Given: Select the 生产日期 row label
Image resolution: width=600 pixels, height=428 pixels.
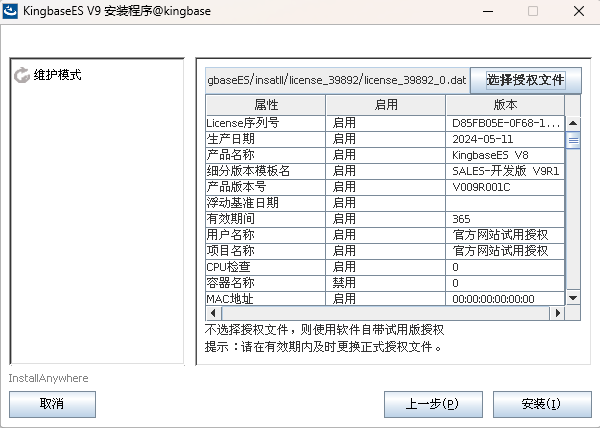Looking at the screenshot, I should pos(230,139).
